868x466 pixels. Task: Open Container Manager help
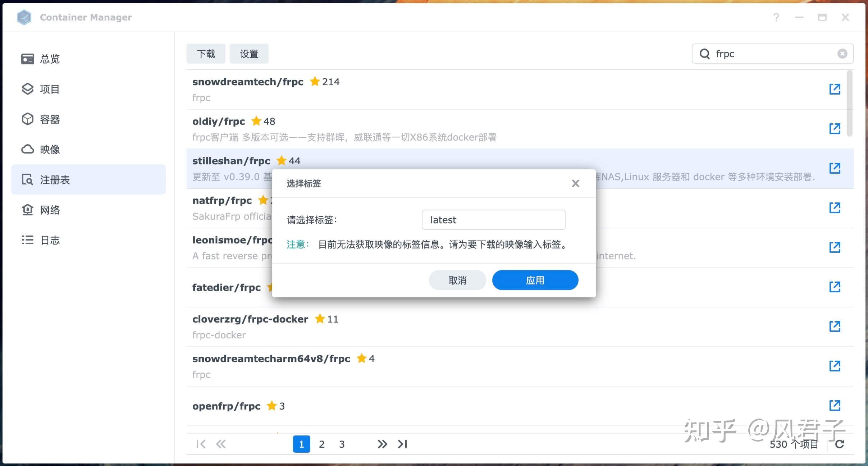777,17
